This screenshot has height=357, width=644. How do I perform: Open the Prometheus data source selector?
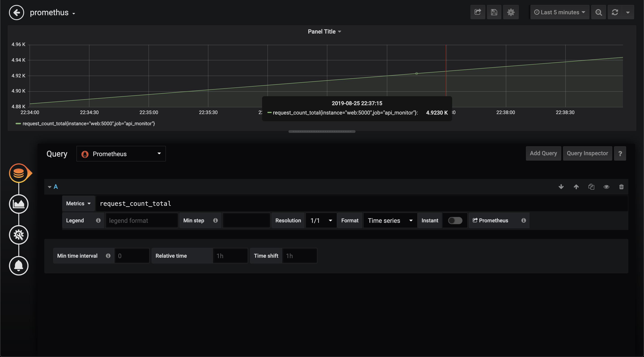coord(121,154)
